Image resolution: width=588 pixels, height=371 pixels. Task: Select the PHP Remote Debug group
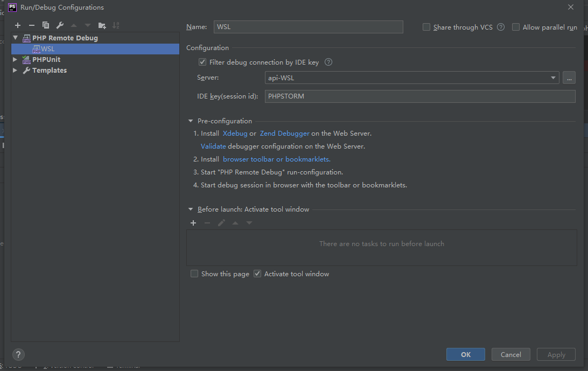click(x=65, y=38)
